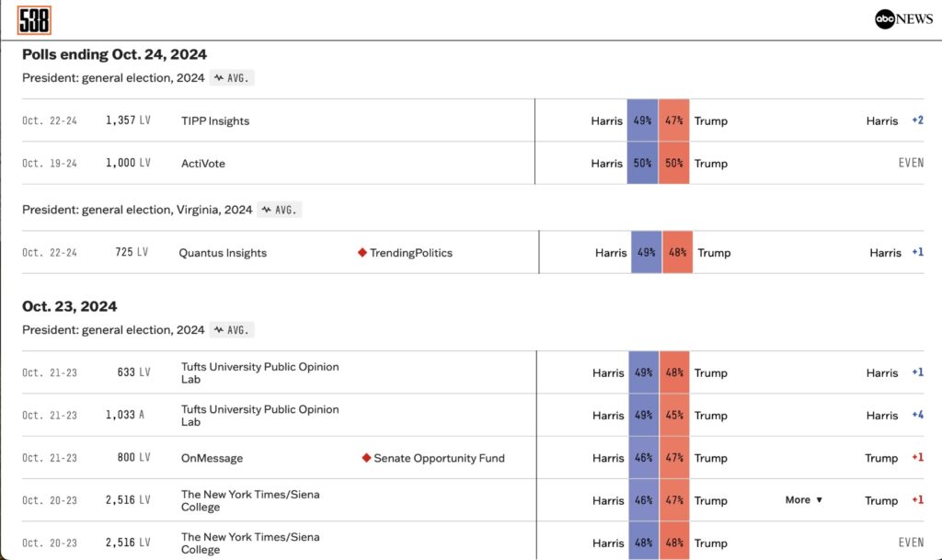942x560 pixels.
Task: Click red diamond icon beside Senate Opportunity Fund
Action: 366,458
